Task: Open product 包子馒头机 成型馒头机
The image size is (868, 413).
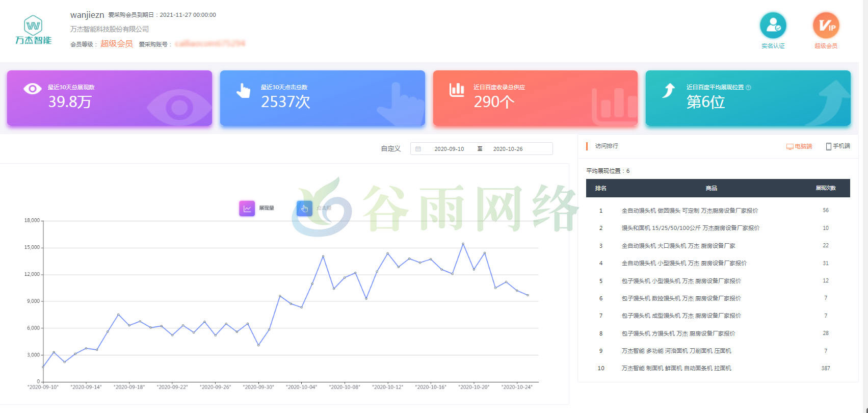Action: 681,316
